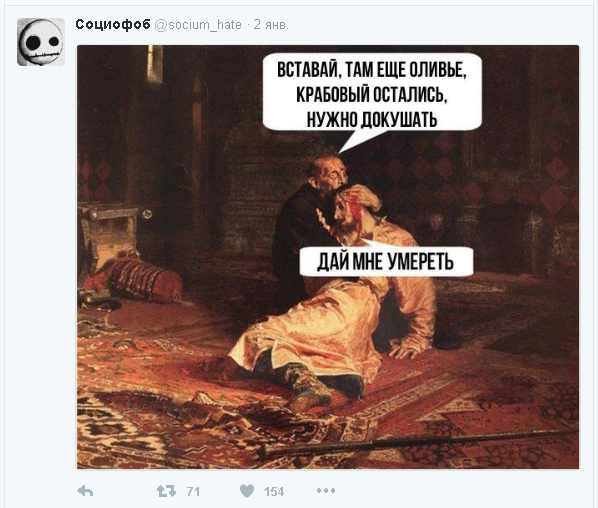
Task: Click the overturned chair in the painting
Action: [x=109, y=236]
